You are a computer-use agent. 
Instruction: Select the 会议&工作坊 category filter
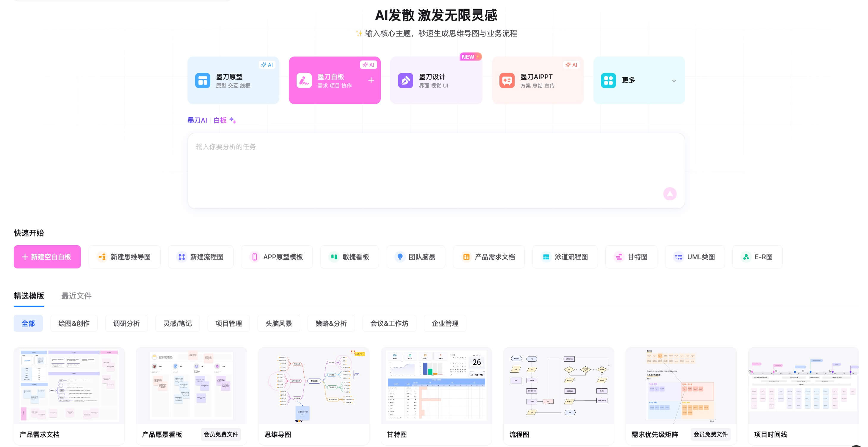coord(389,323)
